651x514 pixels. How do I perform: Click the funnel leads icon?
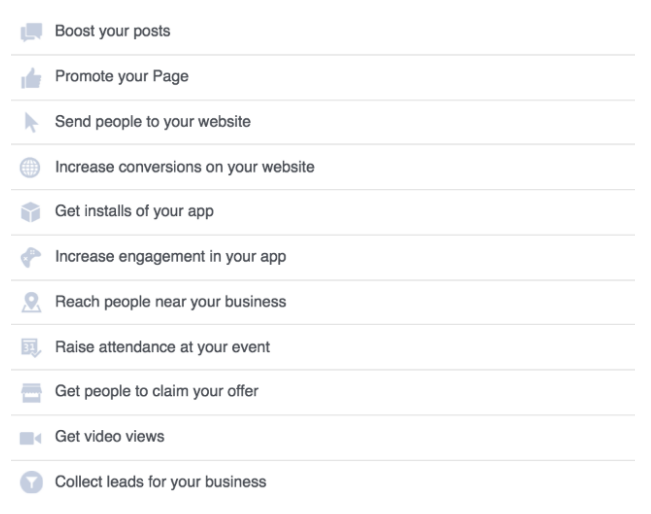(x=32, y=483)
